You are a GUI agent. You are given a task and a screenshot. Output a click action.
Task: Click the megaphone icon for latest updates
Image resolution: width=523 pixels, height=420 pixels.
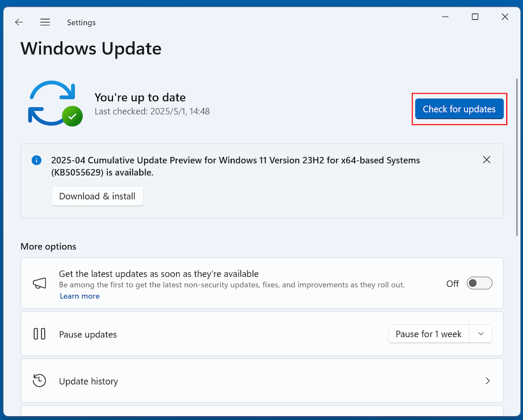(x=39, y=283)
